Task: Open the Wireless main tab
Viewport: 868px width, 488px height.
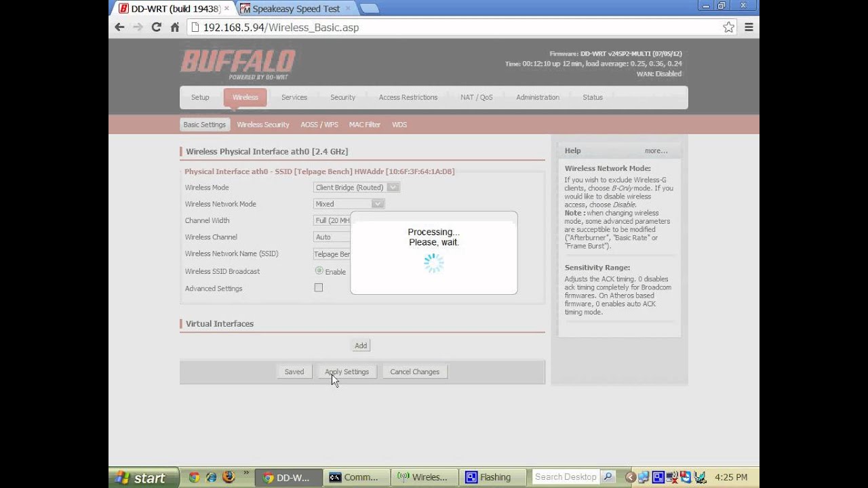Action: click(x=245, y=98)
